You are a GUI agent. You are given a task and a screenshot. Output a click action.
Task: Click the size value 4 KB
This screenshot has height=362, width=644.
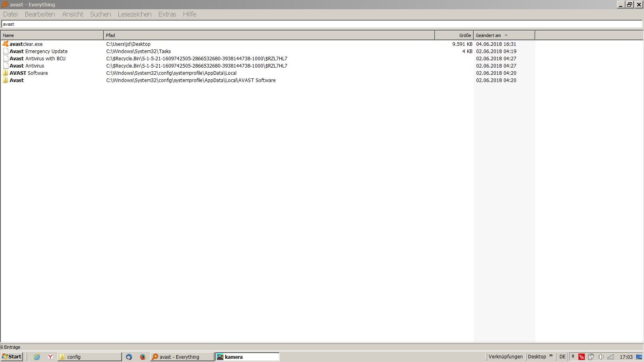coord(467,51)
